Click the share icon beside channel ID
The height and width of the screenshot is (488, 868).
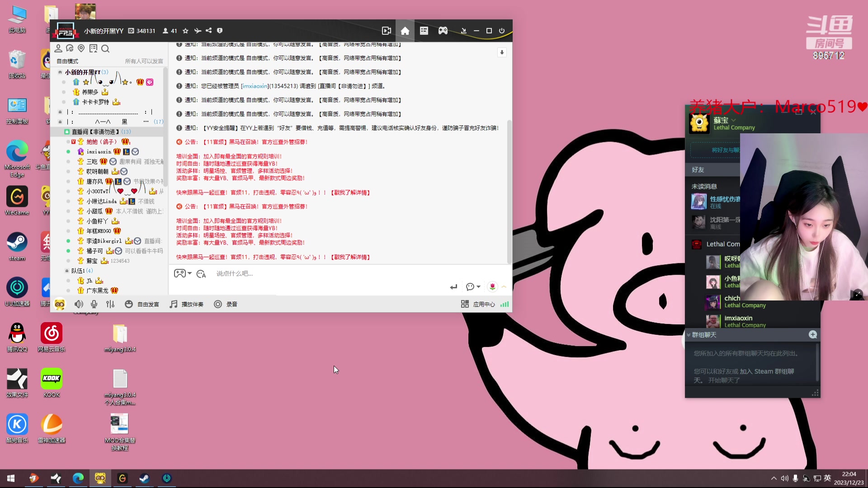tap(208, 31)
